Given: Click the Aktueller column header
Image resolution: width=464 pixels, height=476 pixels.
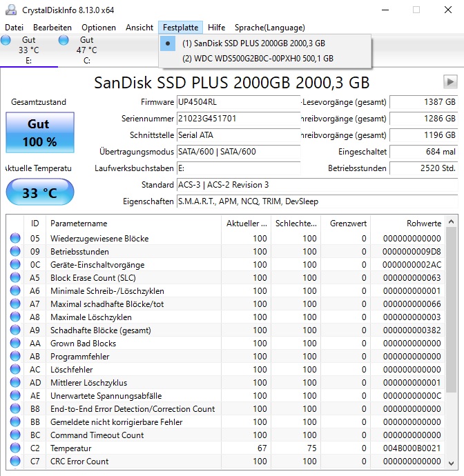Looking at the screenshot, I should click(246, 224).
